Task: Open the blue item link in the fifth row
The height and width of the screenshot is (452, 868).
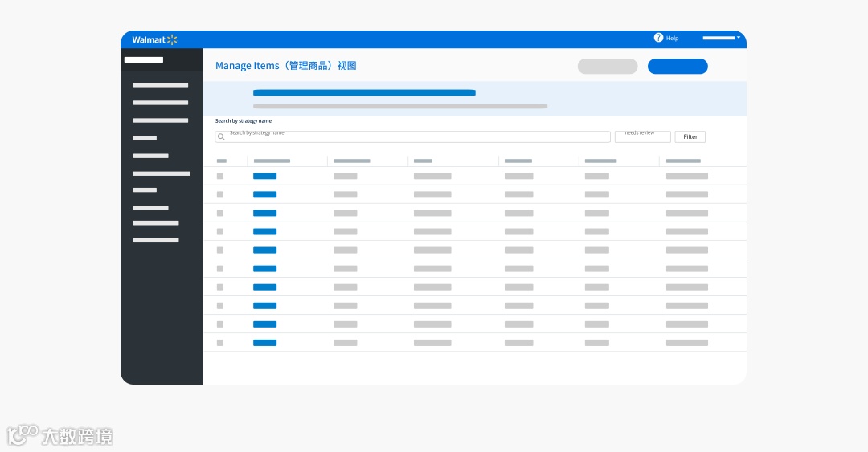Action: coord(264,250)
